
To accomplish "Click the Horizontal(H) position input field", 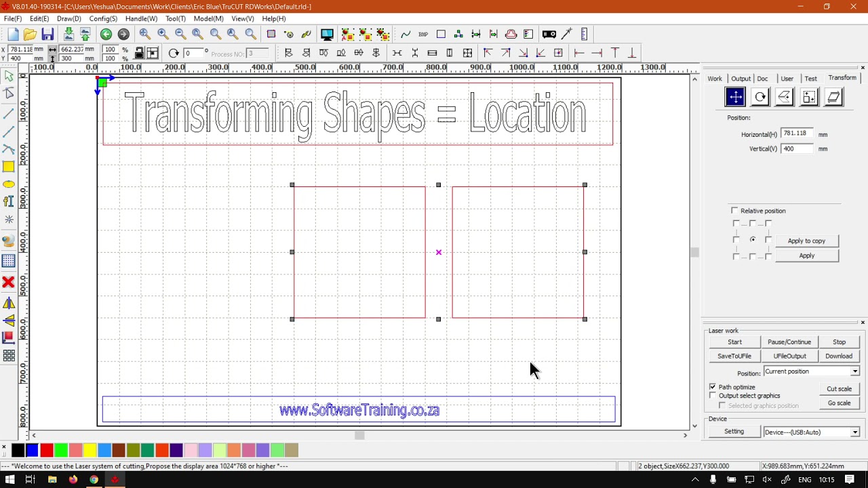I will click(797, 134).
